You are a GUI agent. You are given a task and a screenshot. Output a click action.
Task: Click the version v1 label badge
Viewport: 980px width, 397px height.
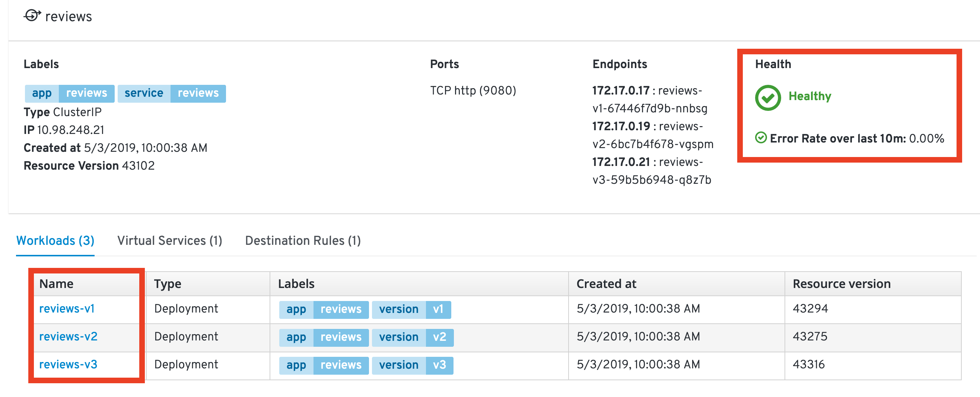[411, 309]
